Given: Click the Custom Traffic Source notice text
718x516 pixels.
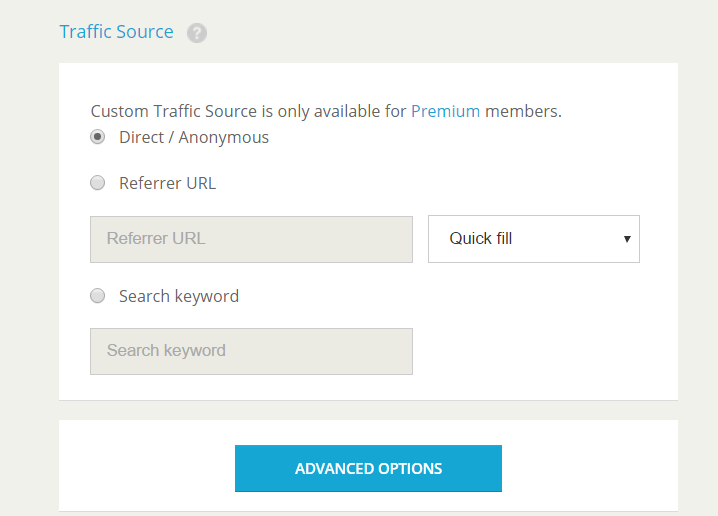Looking at the screenshot, I should (x=249, y=111).
